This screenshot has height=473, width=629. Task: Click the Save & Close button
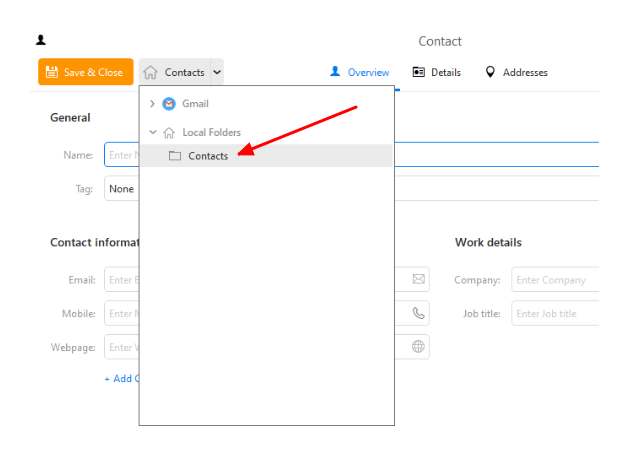pyautogui.click(x=85, y=72)
